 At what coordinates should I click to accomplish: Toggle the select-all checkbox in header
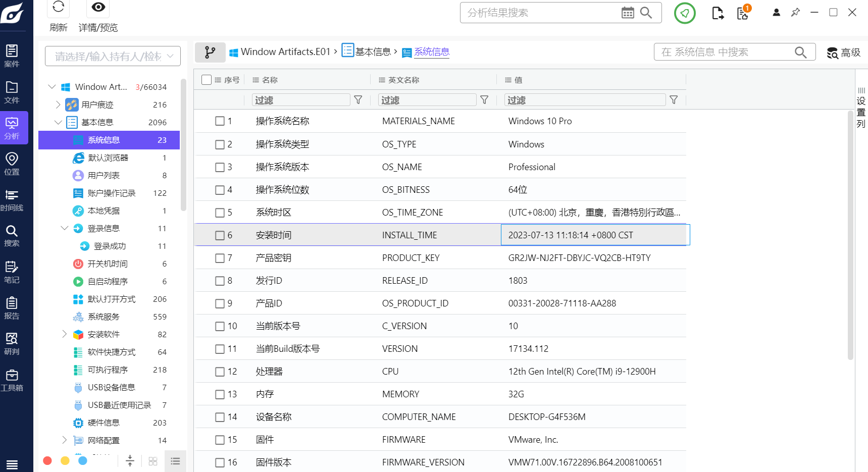(206, 80)
